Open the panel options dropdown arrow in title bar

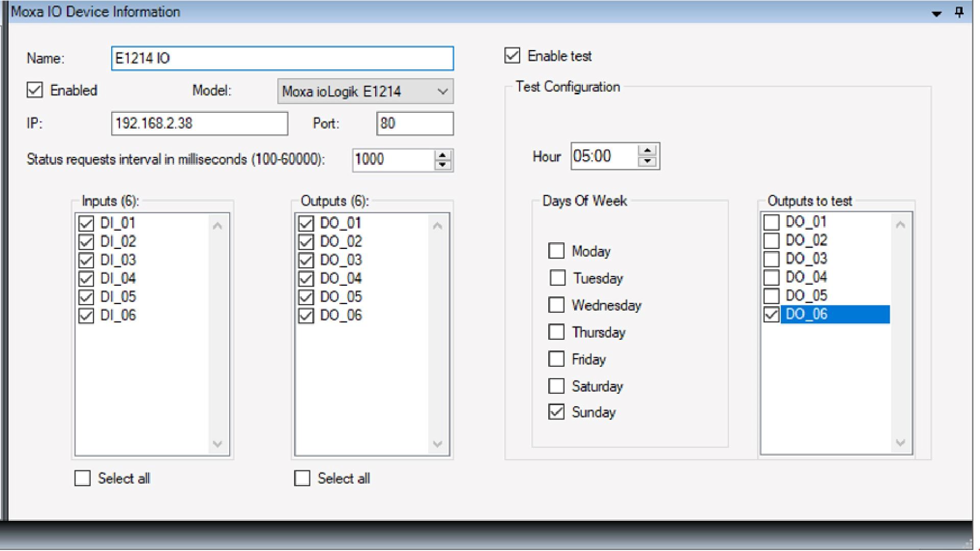click(937, 14)
